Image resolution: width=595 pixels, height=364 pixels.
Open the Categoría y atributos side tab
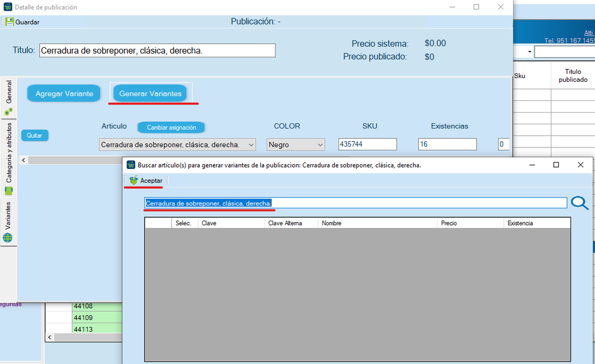pos(8,158)
